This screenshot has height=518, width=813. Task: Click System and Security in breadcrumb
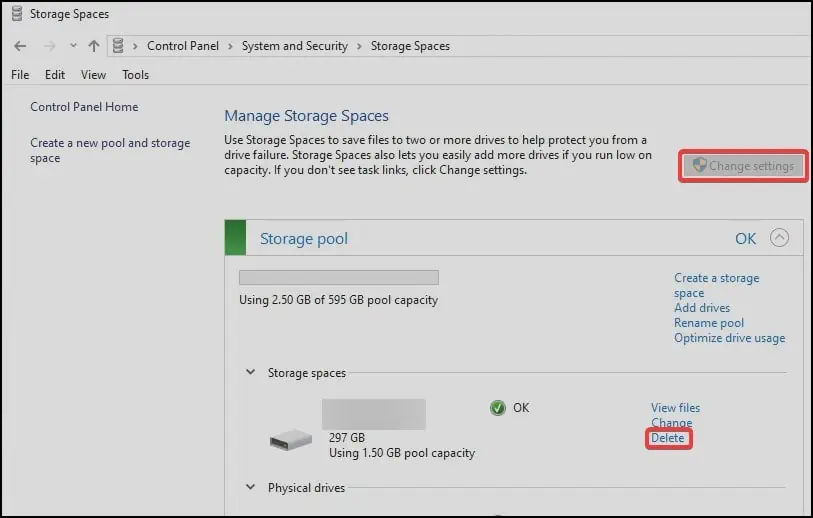(x=294, y=46)
